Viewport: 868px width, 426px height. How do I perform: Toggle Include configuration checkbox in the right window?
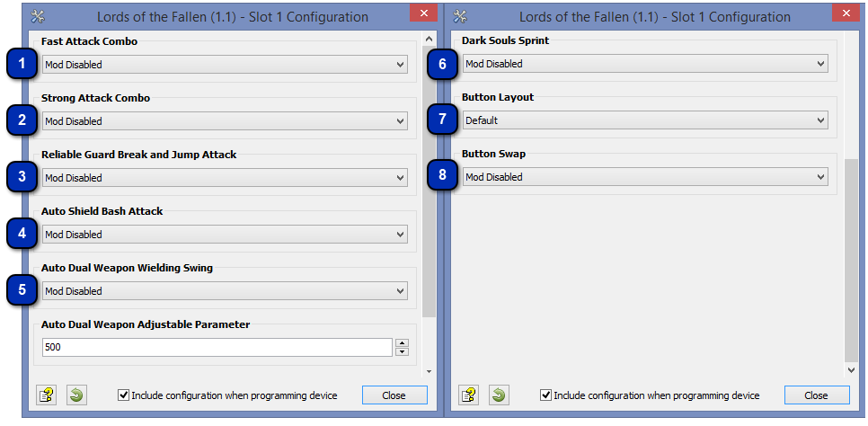[x=545, y=395]
